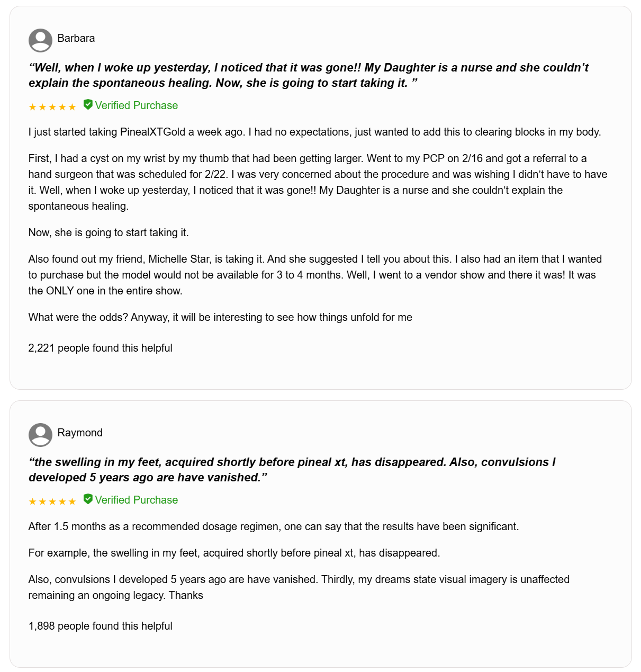Click the green verified shield on Barbara's review
Viewport: 641px width, 672px height.
(x=88, y=105)
